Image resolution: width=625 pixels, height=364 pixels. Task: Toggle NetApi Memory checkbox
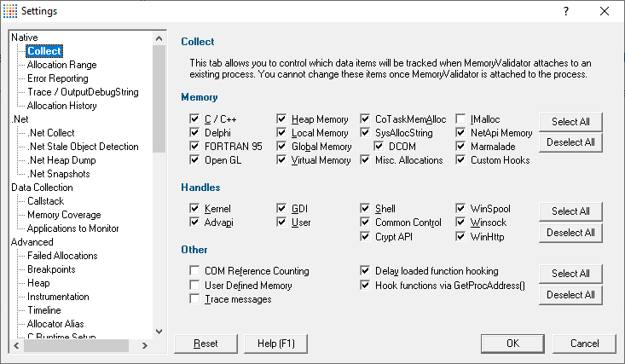460,132
